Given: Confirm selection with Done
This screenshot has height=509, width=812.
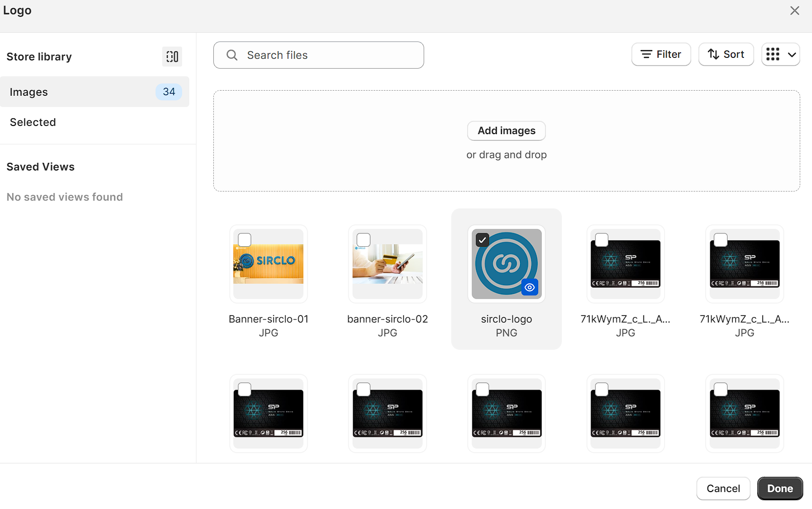Looking at the screenshot, I should [x=780, y=489].
